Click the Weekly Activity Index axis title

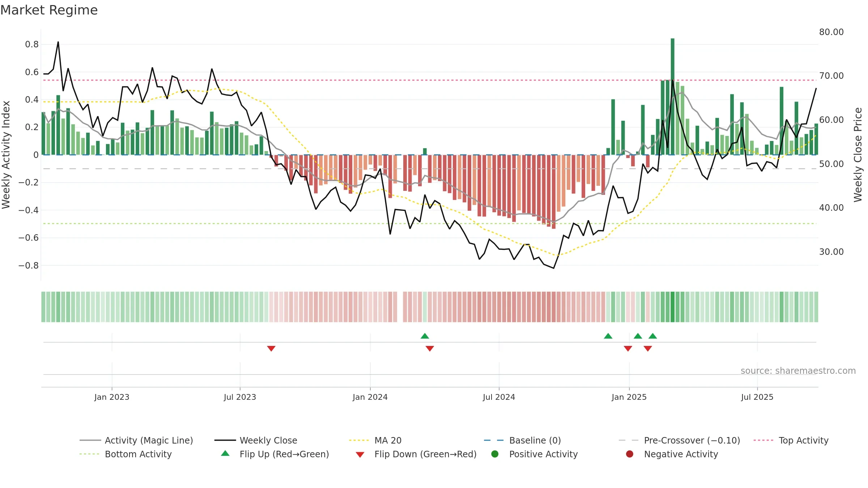pyautogui.click(x=6, y=155)
